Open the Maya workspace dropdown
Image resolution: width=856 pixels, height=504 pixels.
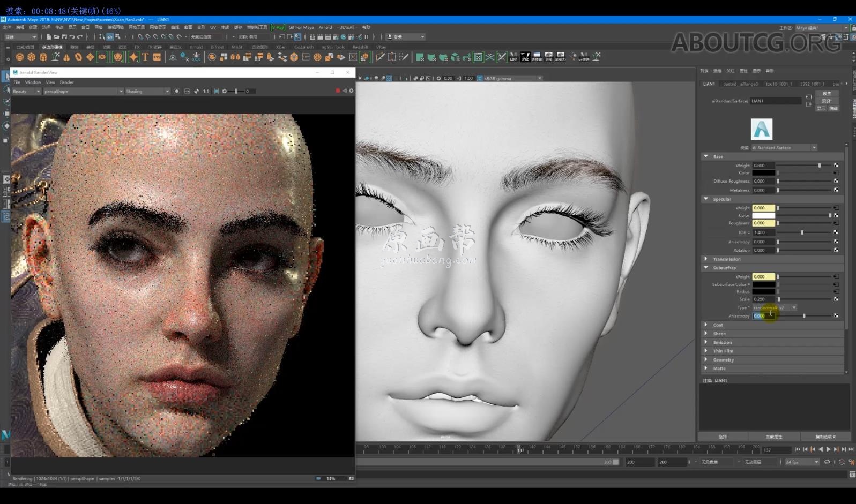(822, 28)
